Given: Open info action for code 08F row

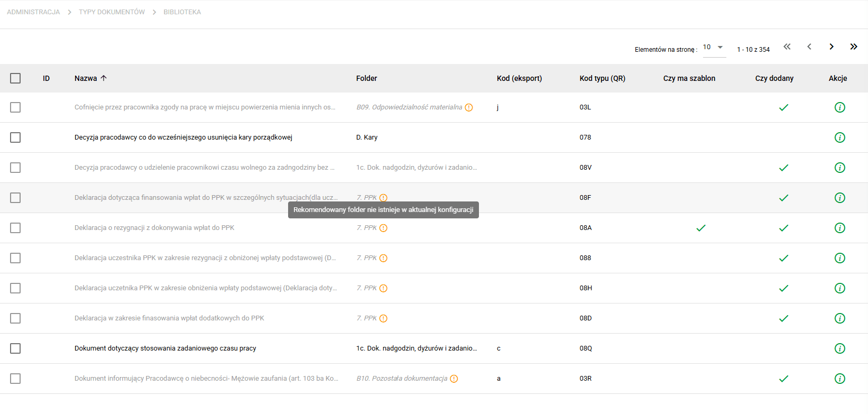Looking at the screenshot, I should click(839, 198).
